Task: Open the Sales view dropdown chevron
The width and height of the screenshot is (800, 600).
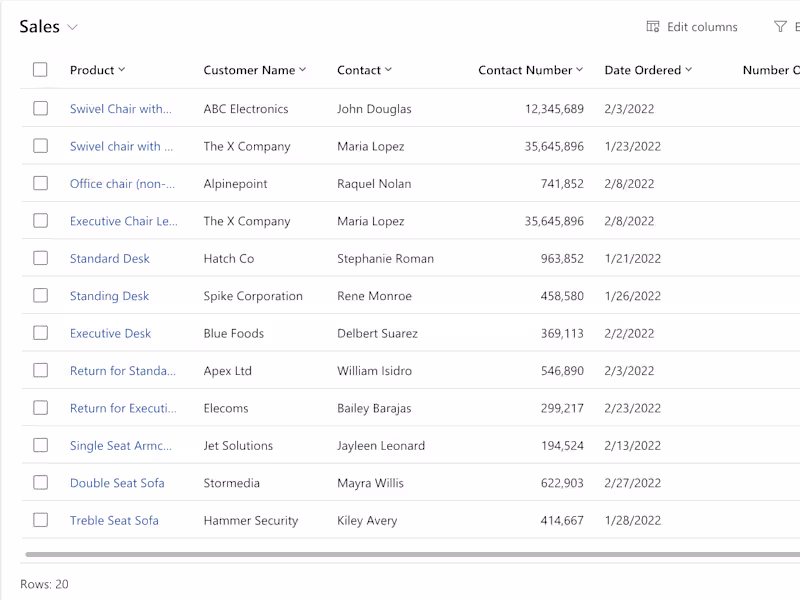Action: [x=73, y=28]
